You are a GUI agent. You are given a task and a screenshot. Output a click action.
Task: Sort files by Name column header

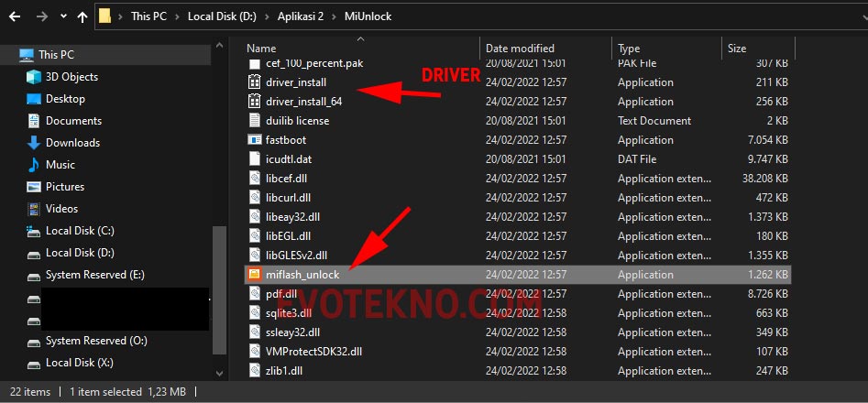(x=261, y=48)
